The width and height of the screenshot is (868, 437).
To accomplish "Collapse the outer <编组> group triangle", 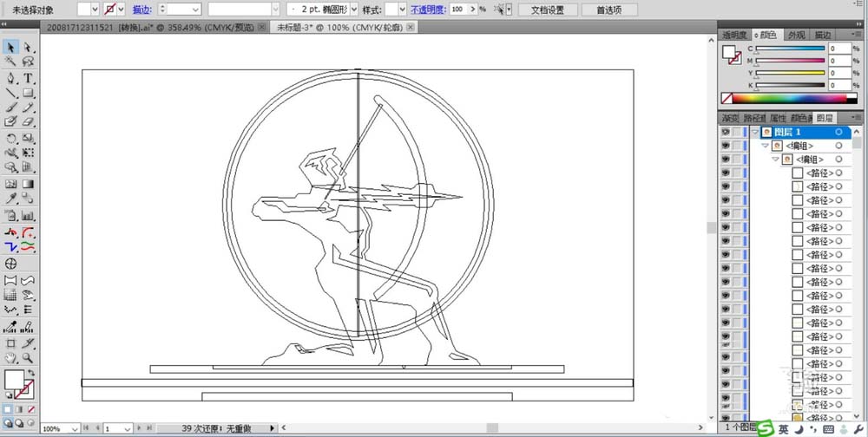I will pos(765,146).
